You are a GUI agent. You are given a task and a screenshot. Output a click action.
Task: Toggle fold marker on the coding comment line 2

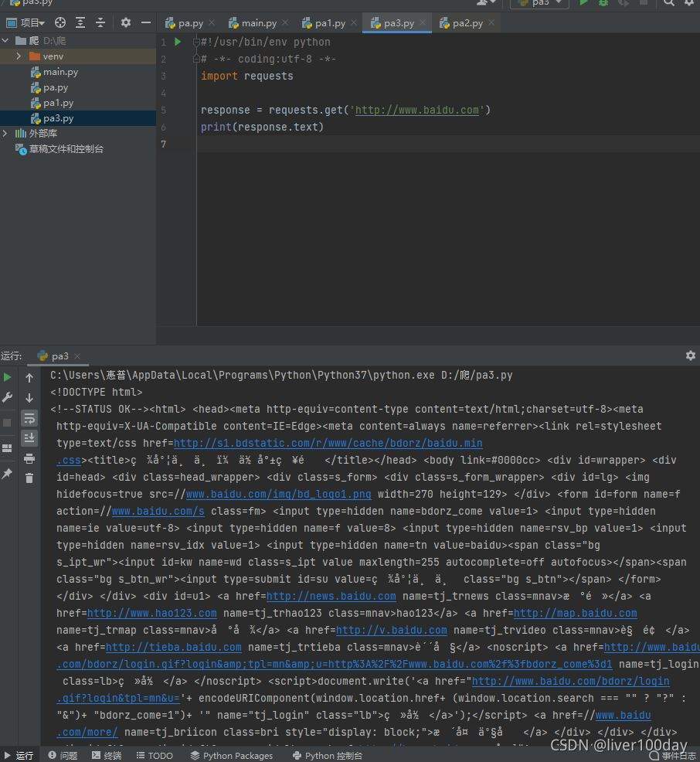(x=196, y=59)
